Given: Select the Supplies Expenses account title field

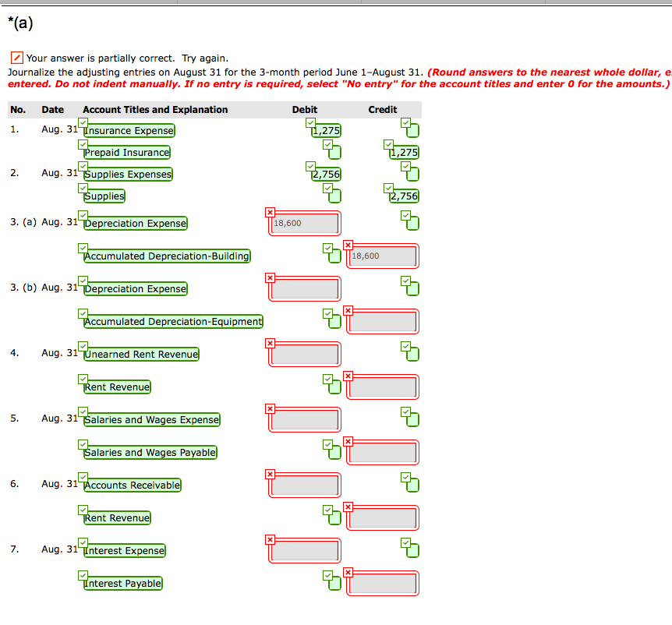Looking at the screenshot, I should 129,175.
